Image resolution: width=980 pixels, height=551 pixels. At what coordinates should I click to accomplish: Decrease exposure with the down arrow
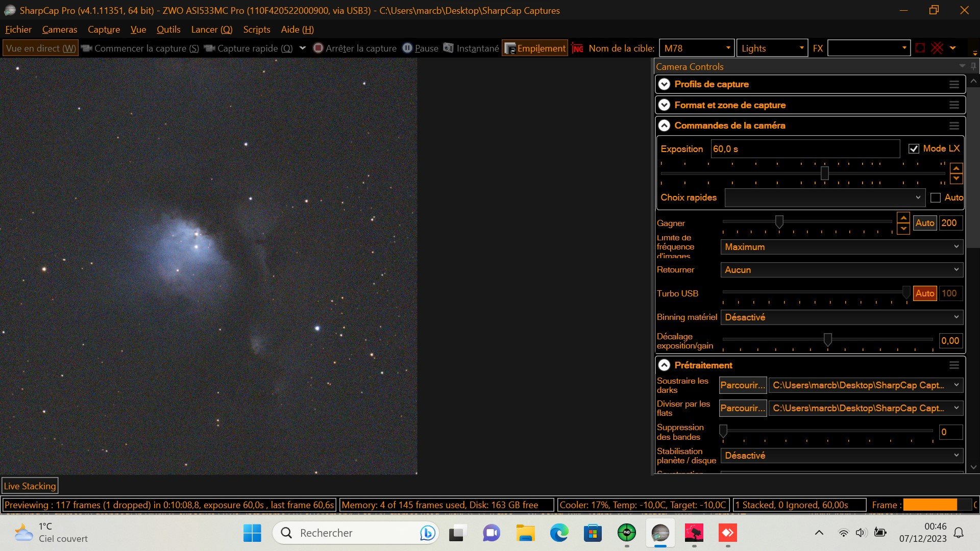[956, 179]
